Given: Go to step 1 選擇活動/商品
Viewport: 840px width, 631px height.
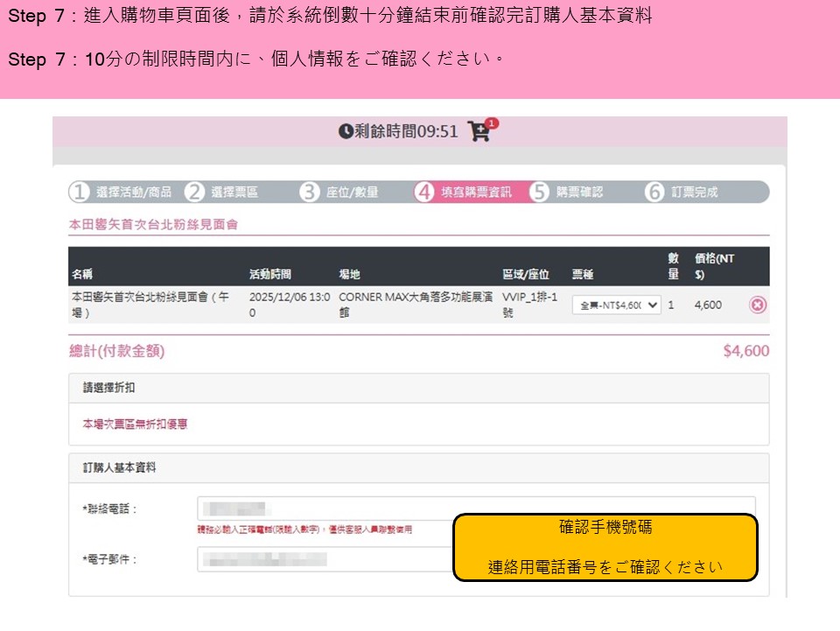Looking at the screenshot, I should [122, 193].
